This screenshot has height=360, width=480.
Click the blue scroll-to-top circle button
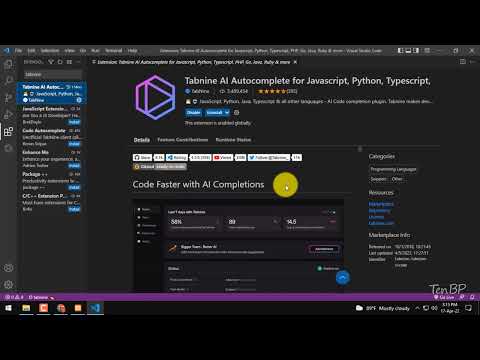(343, 278)
